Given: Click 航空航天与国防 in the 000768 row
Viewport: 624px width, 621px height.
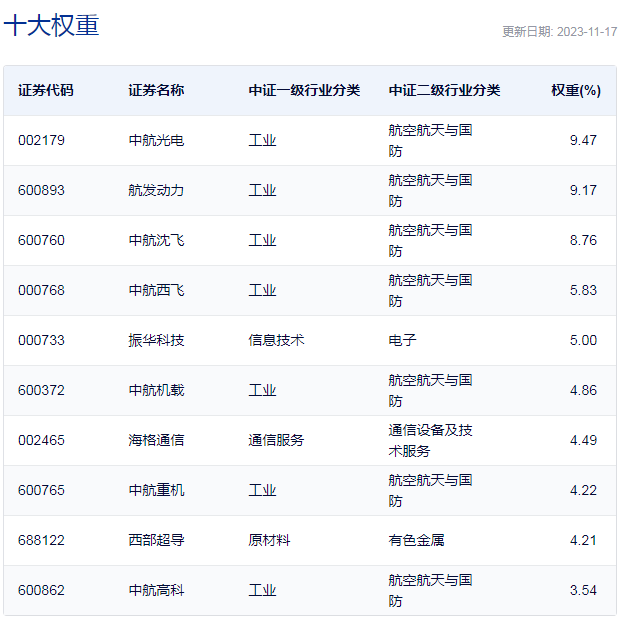Looking at the screenshot, I should (430, 290).
